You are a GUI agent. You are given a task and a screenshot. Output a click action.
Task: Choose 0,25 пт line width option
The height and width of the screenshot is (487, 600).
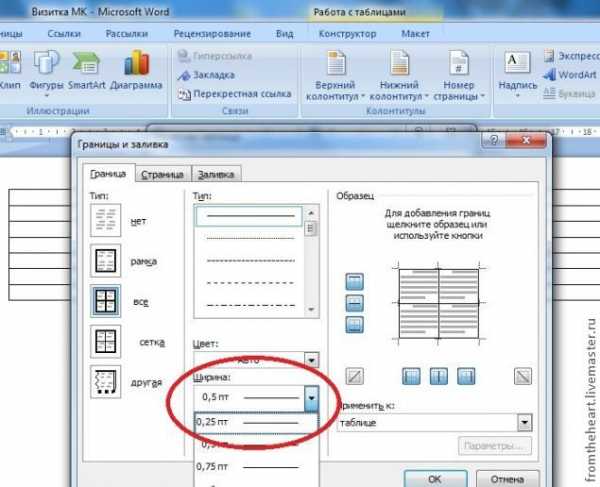click(x=255, y=422)
